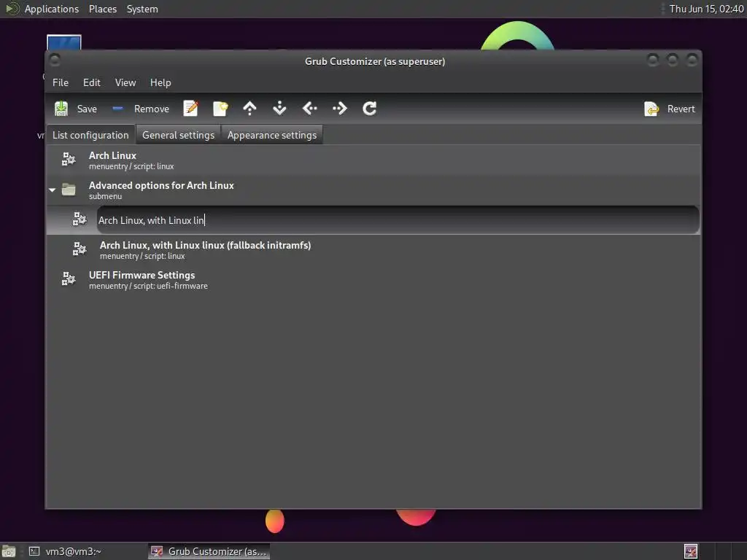Switch to General settings tab
Viewport: 747px width, 560px height.
tap(178, 135)
